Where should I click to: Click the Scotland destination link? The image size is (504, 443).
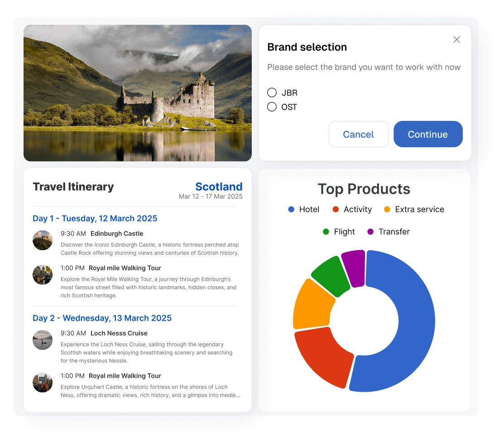tap(219, 187)
